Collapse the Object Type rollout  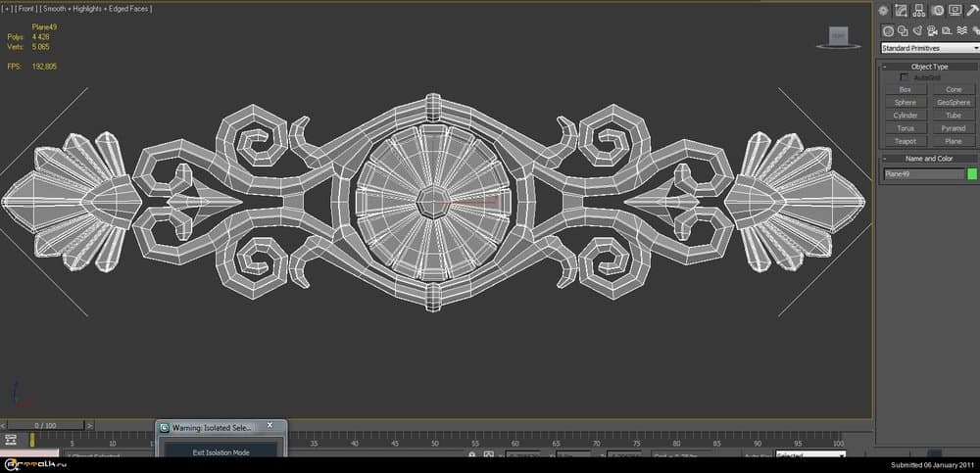(x=929, y=67)
